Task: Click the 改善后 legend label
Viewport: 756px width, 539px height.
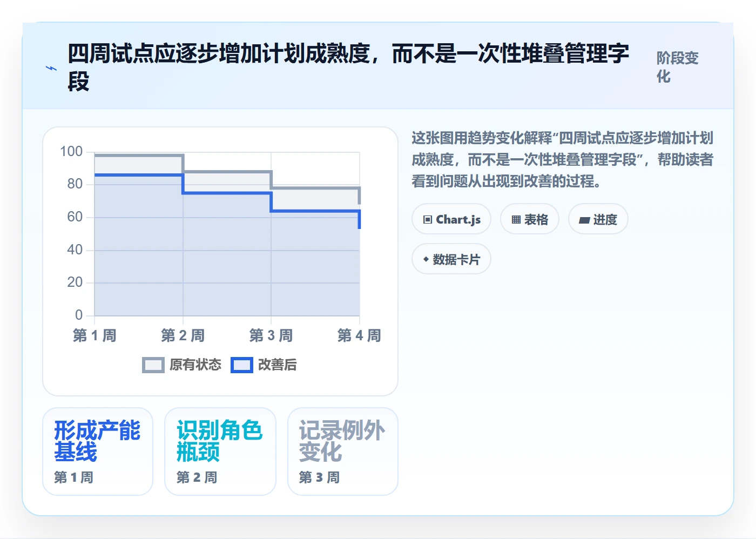Action: (x=278, y=365)
